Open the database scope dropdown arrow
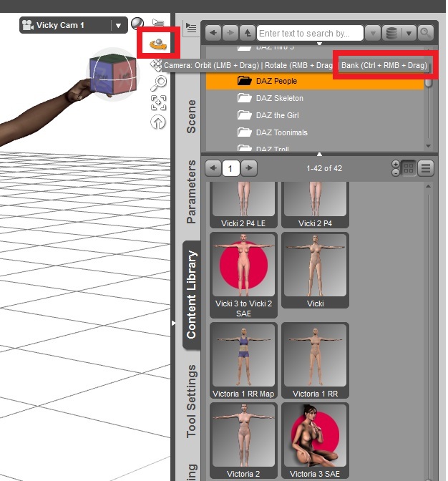 pos(409,33)
